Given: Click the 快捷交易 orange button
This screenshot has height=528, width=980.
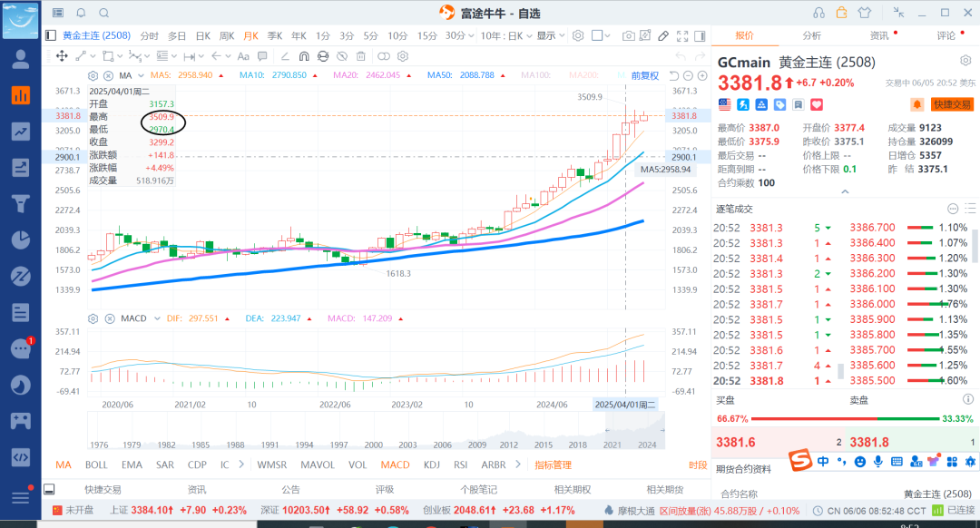Looking at the screenshot, I should (x=952, y=105).
